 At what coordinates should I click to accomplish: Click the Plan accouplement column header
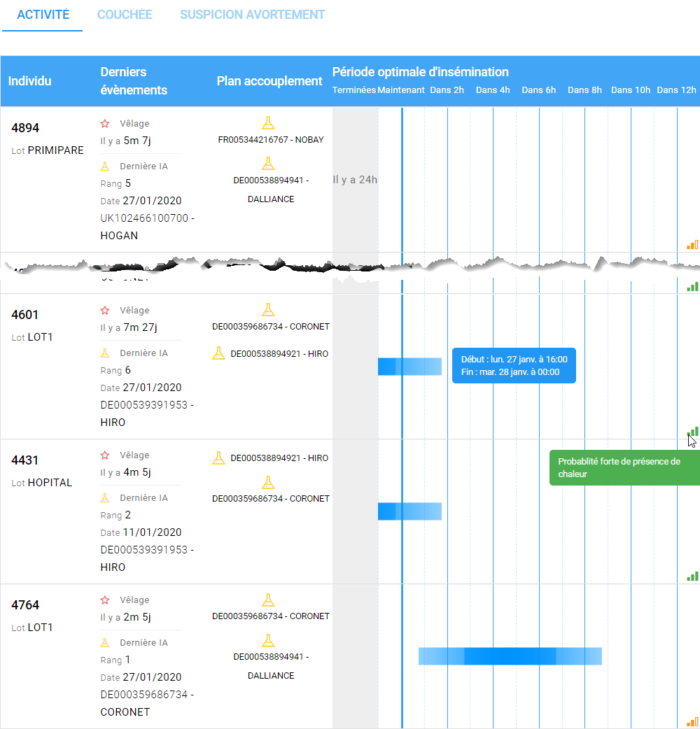point(269,81)
